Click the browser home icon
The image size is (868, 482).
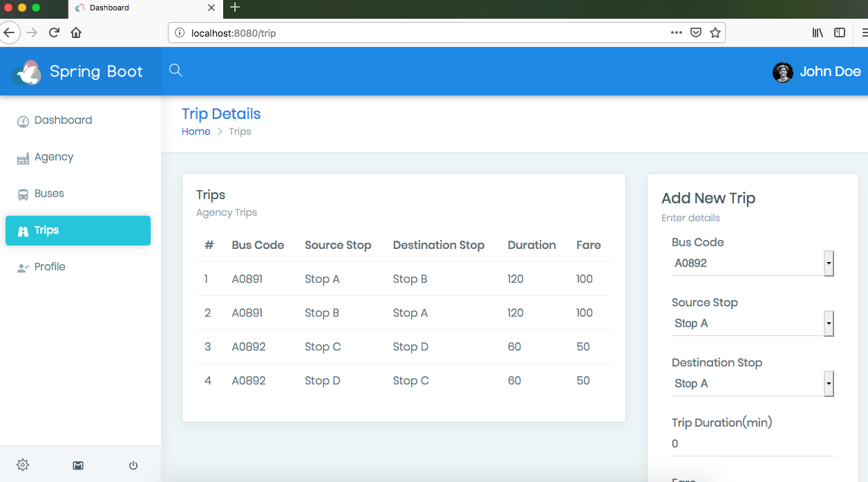(x=76, y=33)
